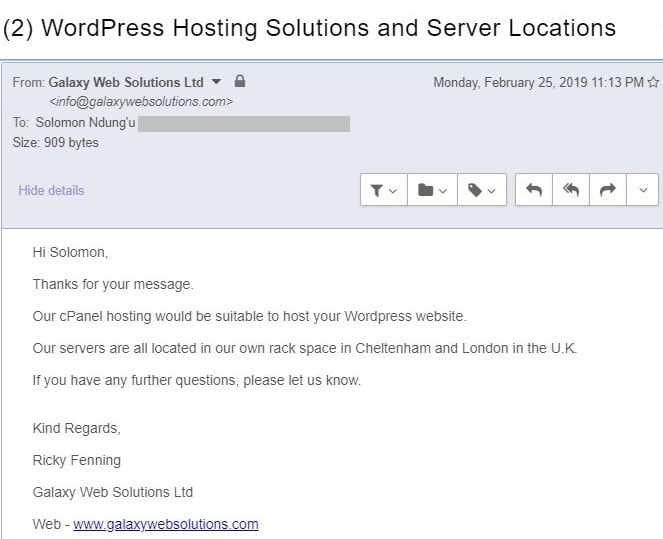663x539 pixels.
Task: Click the padlock security icon
Action: [x=240, y=81]
